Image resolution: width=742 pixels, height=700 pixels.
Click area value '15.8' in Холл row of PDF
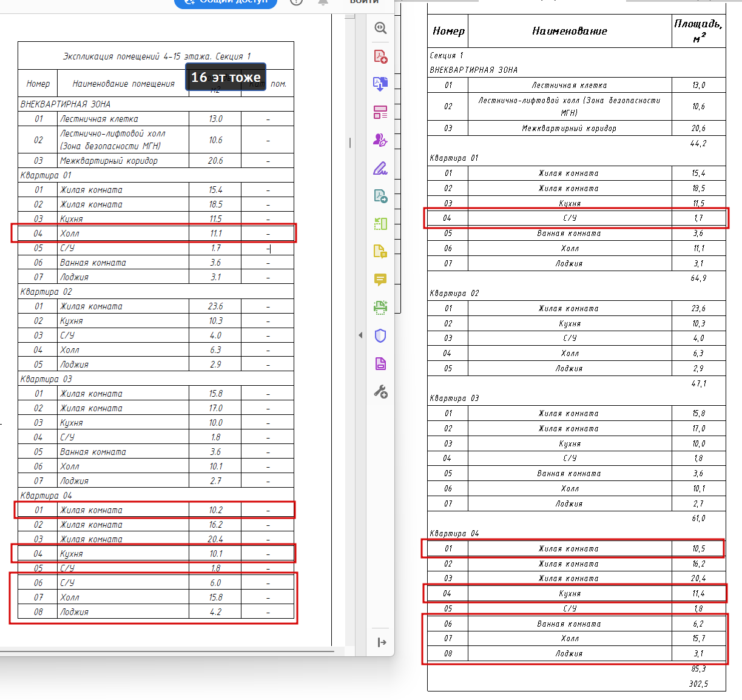click(215, 597)
